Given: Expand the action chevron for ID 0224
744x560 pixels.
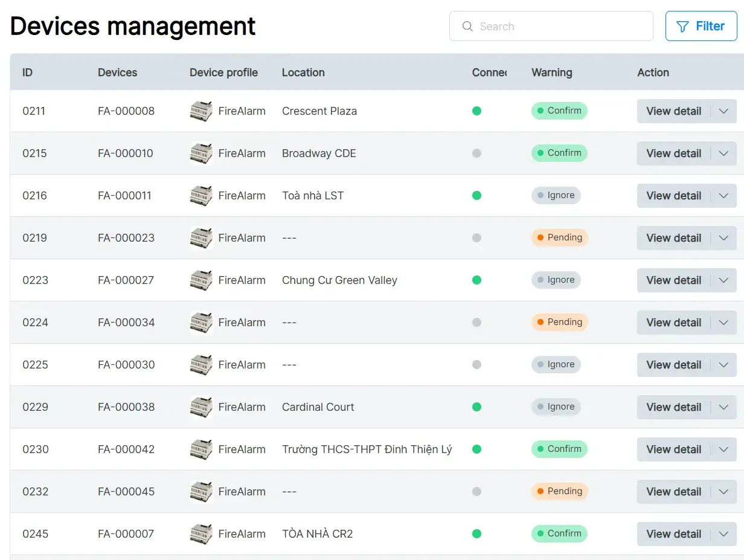Looking at the screenshot, I should [724, 323].
